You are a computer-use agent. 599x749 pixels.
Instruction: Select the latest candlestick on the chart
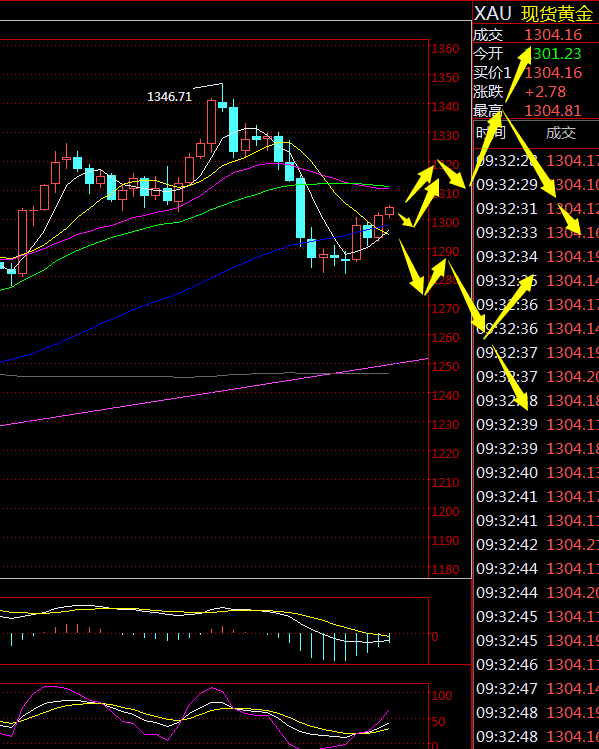[x=390, y=211]
